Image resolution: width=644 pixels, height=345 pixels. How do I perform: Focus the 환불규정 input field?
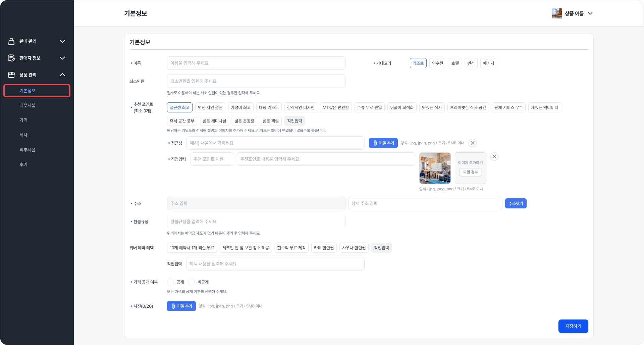coord(256,221)
